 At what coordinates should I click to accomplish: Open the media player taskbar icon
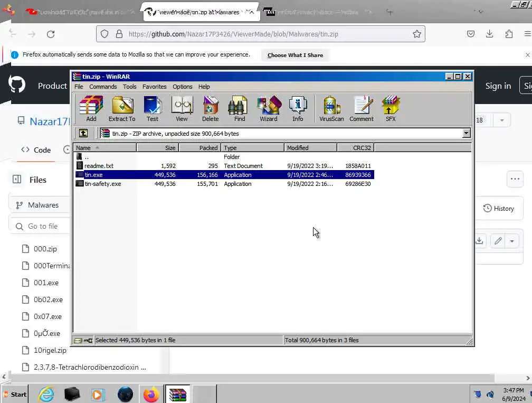98,395
